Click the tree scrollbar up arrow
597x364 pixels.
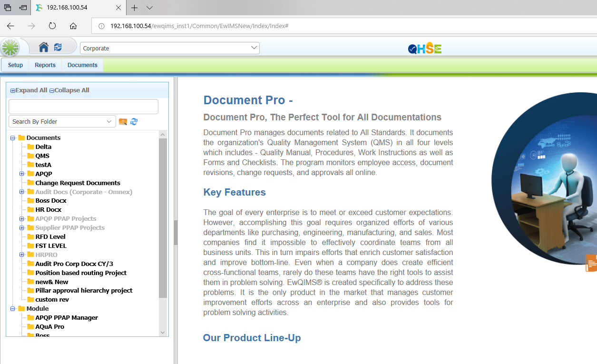pos(163,135)
